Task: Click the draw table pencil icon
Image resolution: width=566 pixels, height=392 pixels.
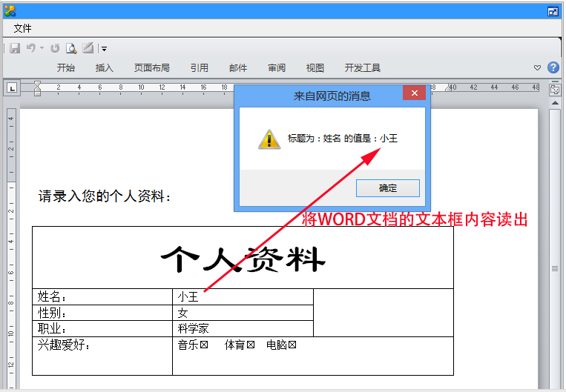Action: tap(88, 48)
